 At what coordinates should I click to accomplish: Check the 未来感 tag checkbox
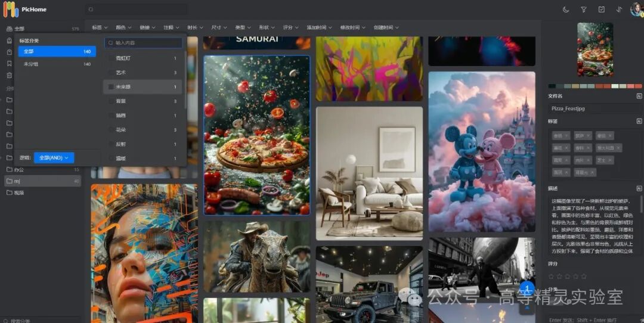(111, 86)
